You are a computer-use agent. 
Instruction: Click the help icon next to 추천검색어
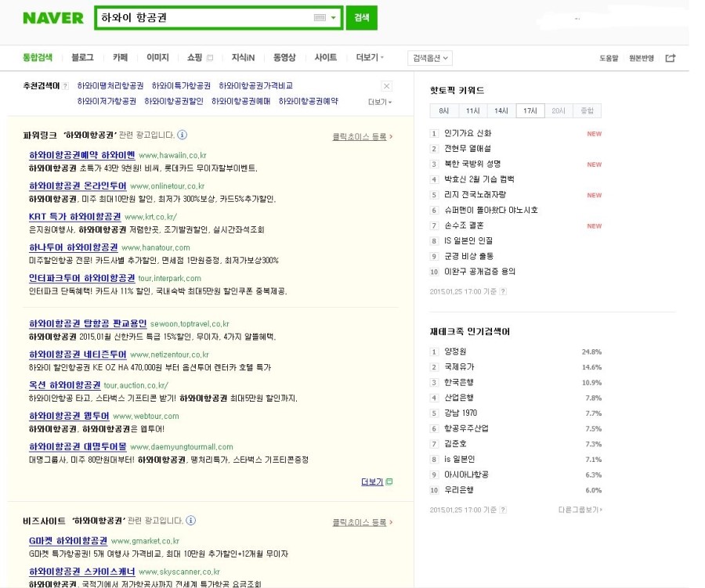click(x=66, y=86)
